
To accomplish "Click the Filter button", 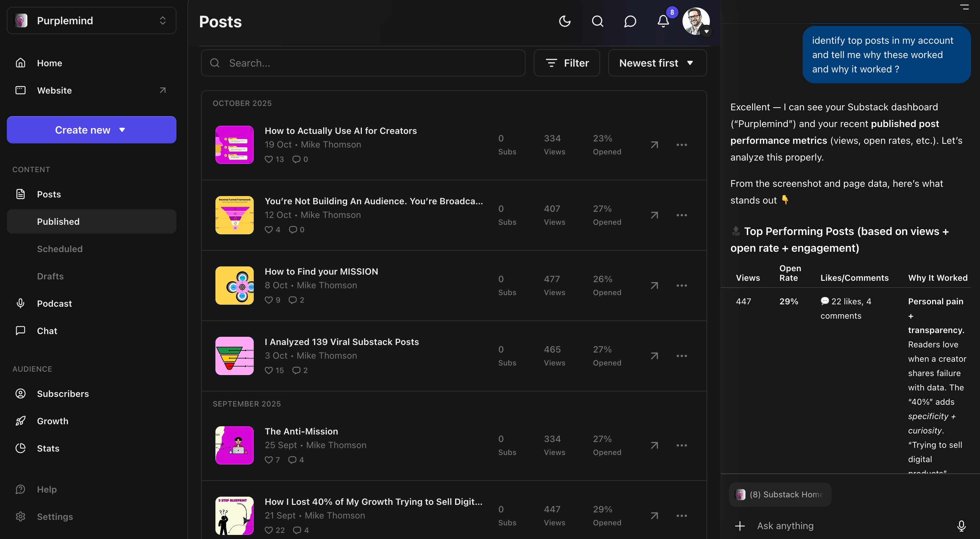I will coord(567,63).
